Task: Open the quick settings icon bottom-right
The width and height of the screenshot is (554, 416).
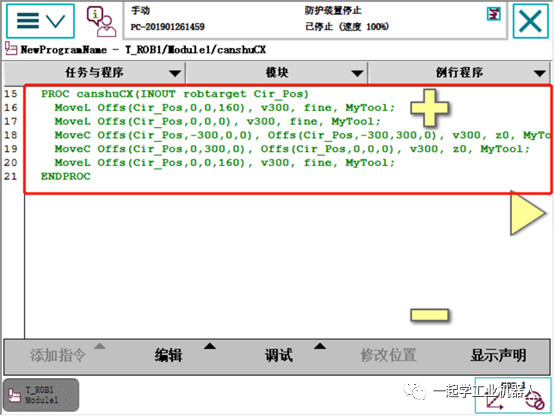Action: coord(513,395)
